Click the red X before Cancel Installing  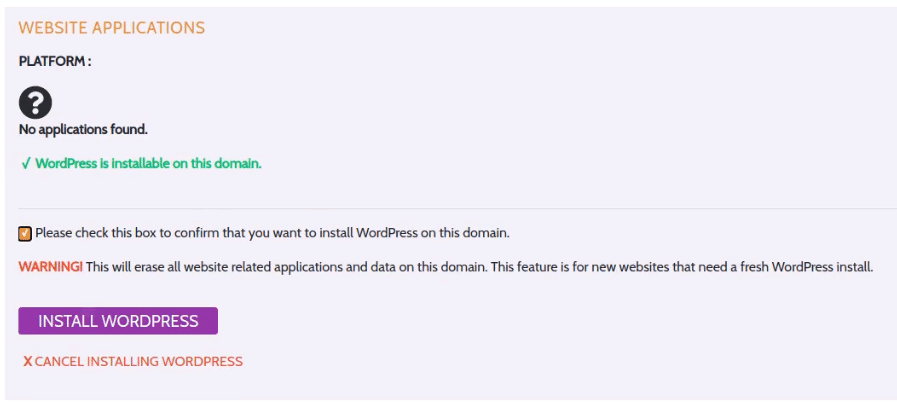(x=27, y=361)
